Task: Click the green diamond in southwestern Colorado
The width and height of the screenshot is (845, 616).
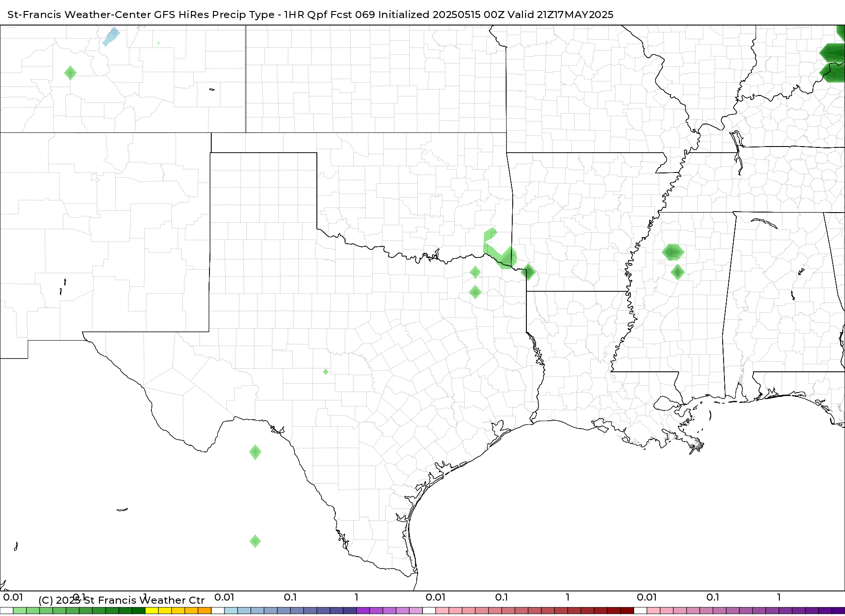Action: point(70,73)
